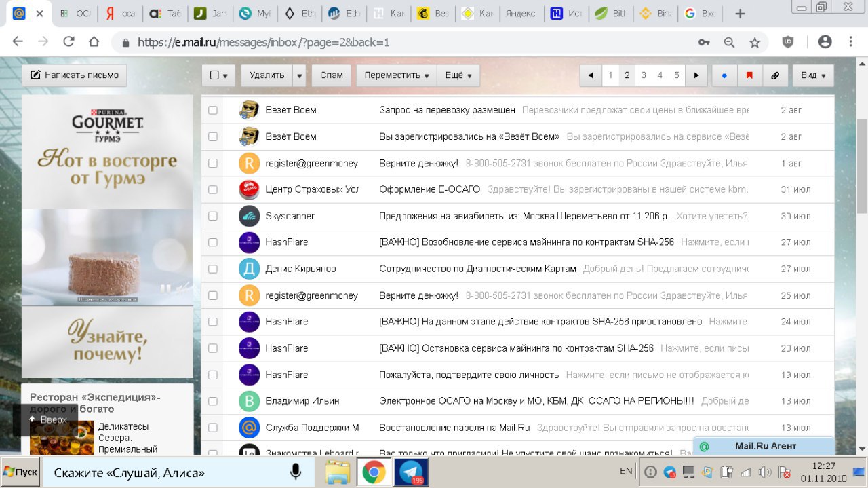Screen dimensions: 868x488
Task: Click Центр Страховых Услуг avatar
Action: pyautogui.click(x=250, y=189)
